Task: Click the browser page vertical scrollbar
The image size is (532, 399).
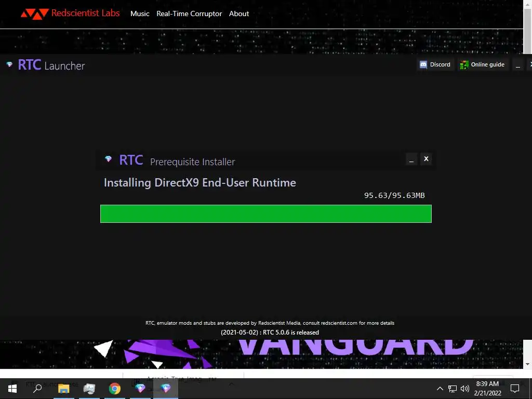Action: [527, 31]
